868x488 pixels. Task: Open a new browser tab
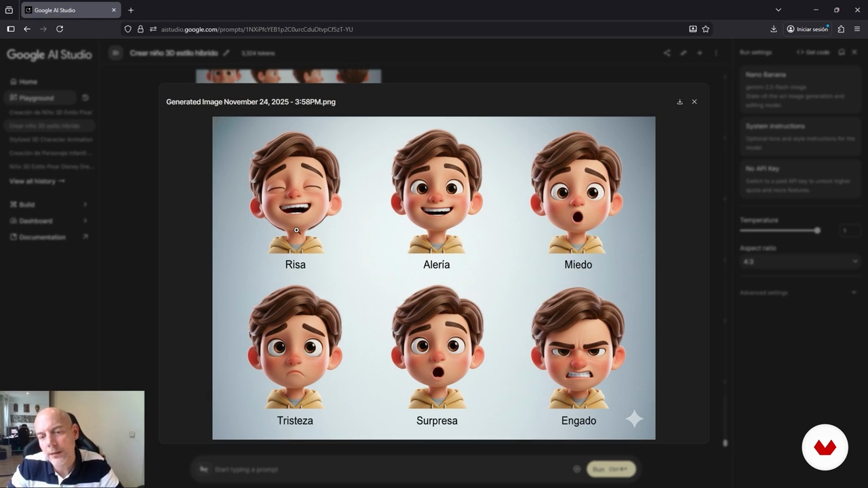pos(131,10)
